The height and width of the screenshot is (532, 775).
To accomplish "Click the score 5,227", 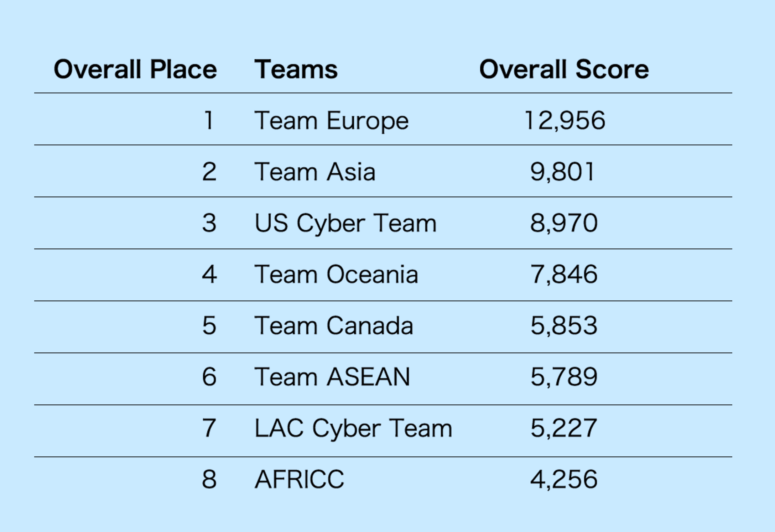I will (x=563, y=428).
